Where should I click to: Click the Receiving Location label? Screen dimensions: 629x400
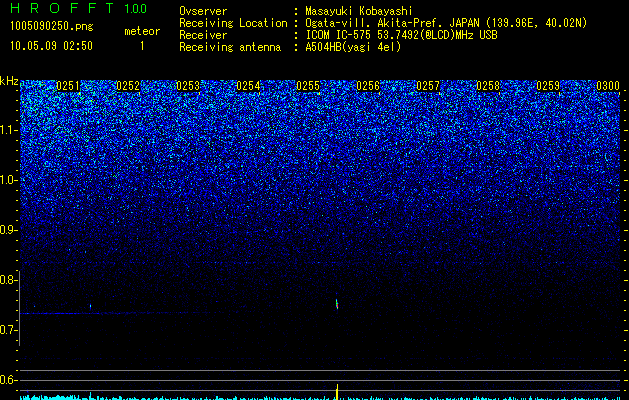coord(233,23)
